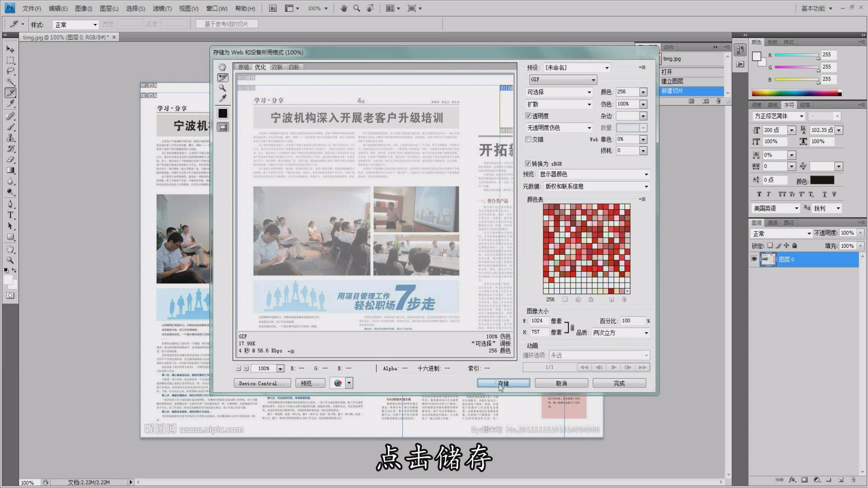Open the Metadata dropdown 版权和联系信息
Viewport: 868px width, 488px height.
tap(597, 186)
